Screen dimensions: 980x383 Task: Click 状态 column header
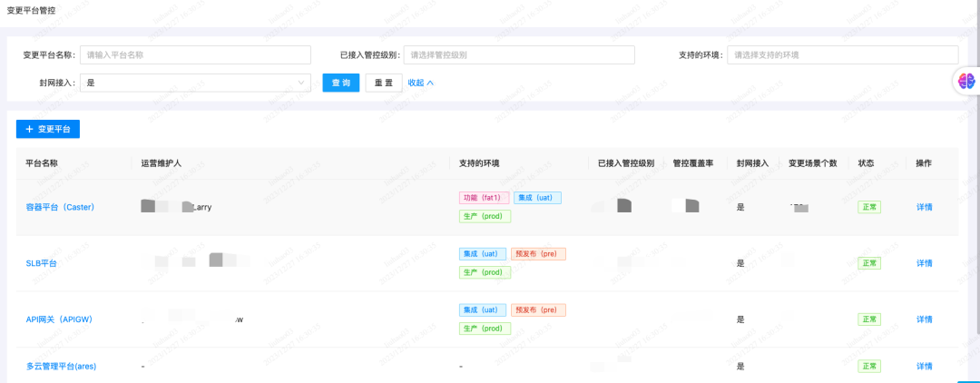pos(867,163)
